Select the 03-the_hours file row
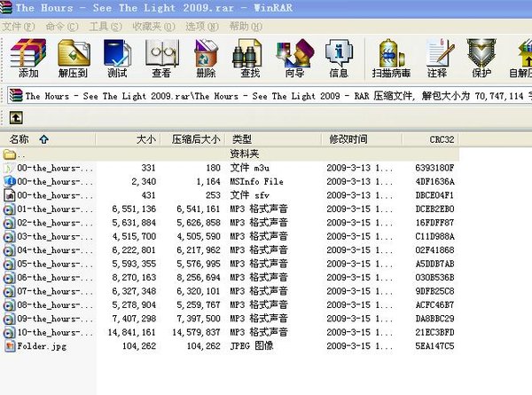Viewport: 532px width, 395px height. tap(230, 236)
